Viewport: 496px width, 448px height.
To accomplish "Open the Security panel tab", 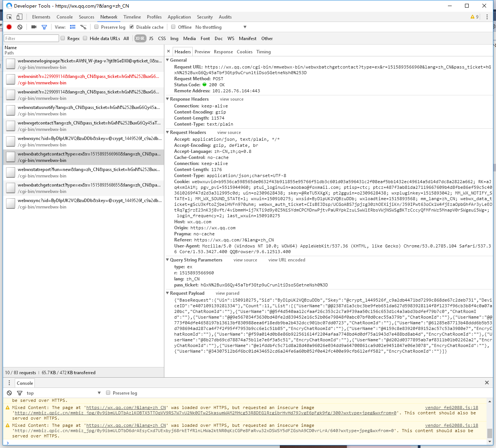I will pos(205,17).
